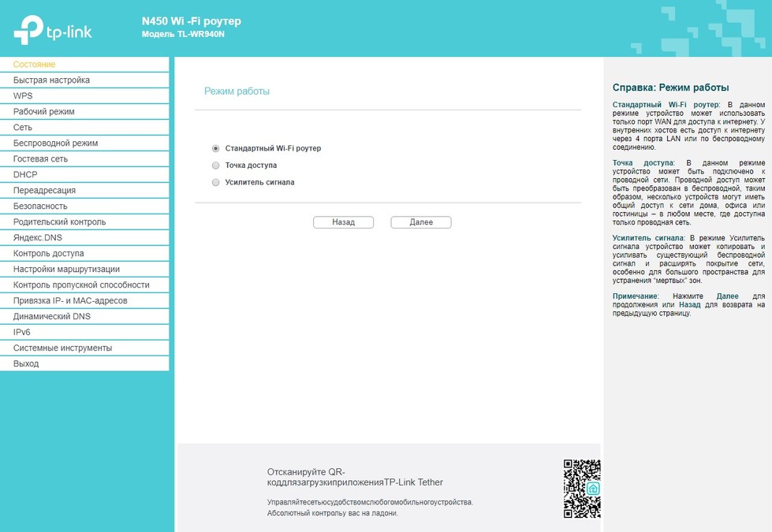Image resolution: width=772 pixels, height=532 pixels.
Task: Go to the WPS section
Action: coord(23,96)
